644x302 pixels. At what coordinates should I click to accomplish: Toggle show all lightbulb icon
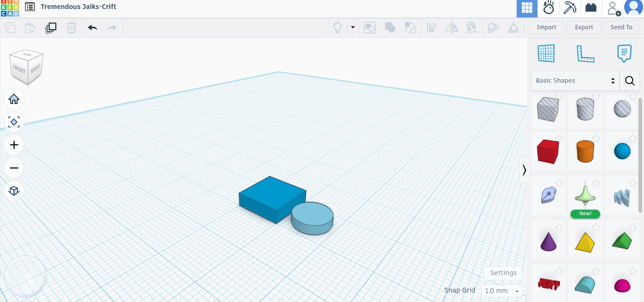(338, 28)
